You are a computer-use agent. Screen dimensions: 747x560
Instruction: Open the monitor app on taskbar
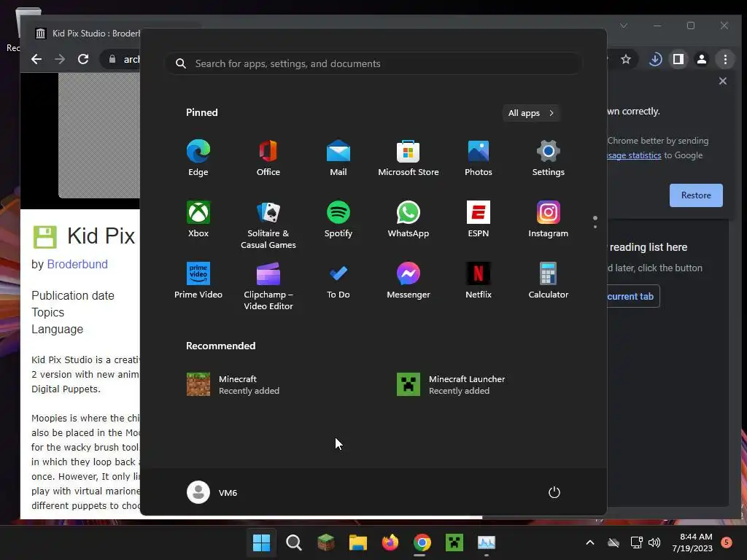pos(487,542)
